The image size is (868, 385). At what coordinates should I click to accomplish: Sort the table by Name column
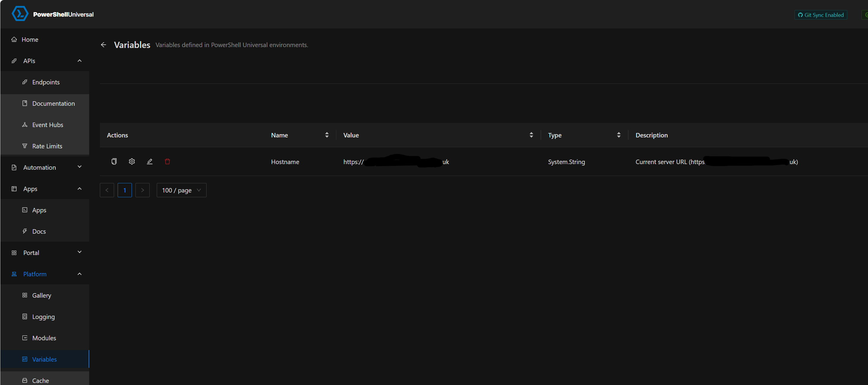point(327,135)
